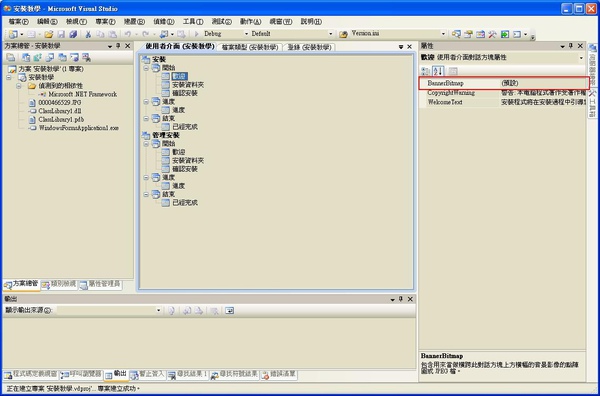Viewport: 600px width, 396px height.
Task: Click the Toolbox wrench icon in main toolbar
Action: pos(492,34)
